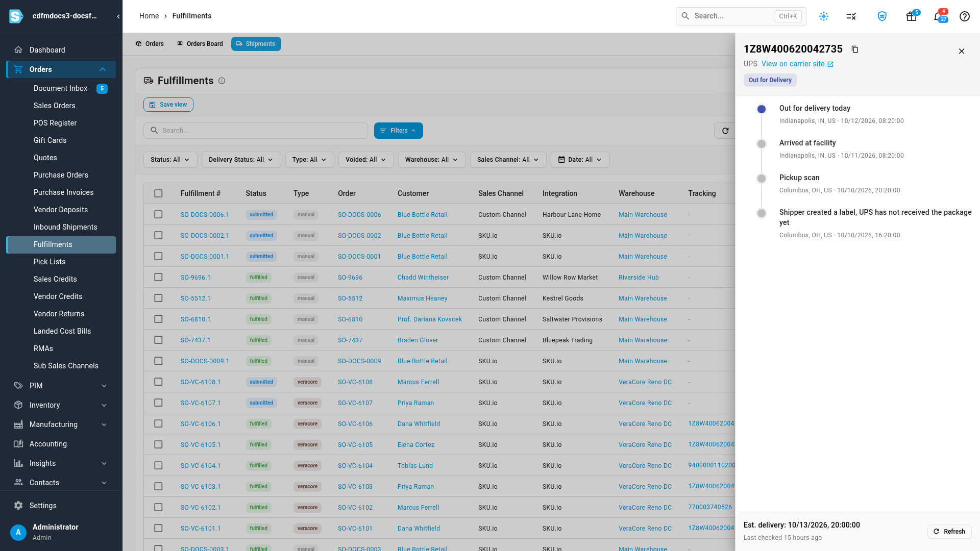Click the Refresh tracking button
The width and height of the screenshot is (980, 551).
(x=949, y=531)
